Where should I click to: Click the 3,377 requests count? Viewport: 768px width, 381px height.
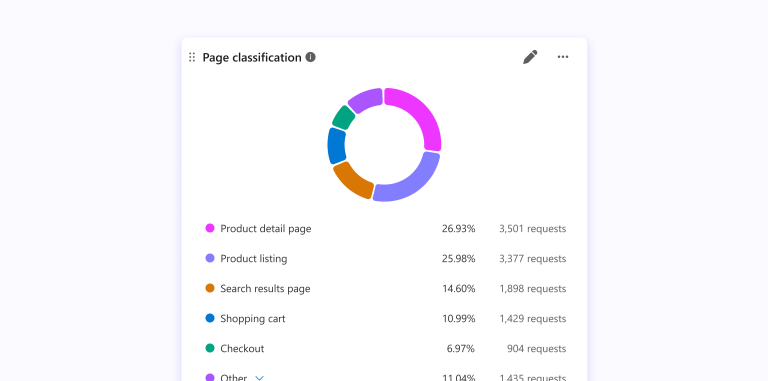[532, 259]
